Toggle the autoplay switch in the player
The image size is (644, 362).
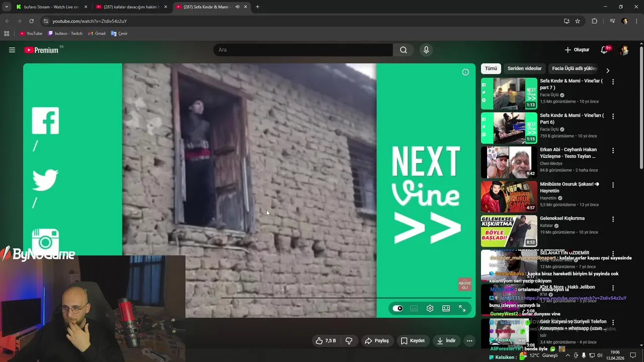(x=397, y=308)
